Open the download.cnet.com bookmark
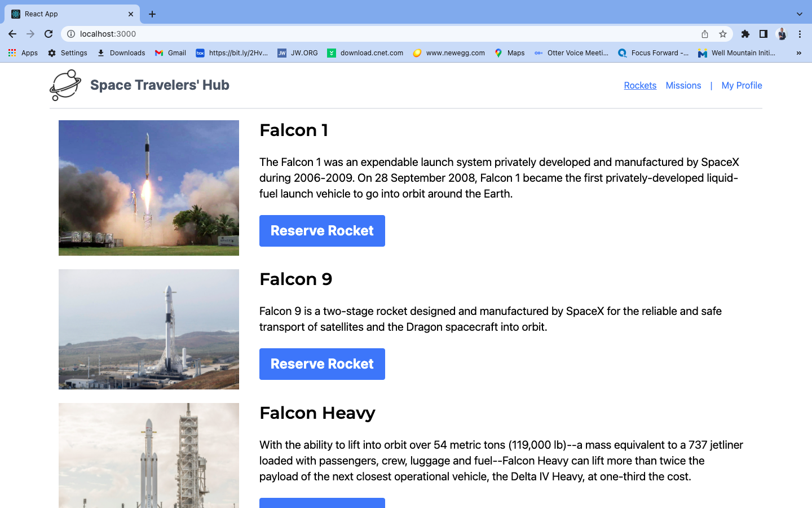Screen dimensions: 812x508 pyautogui.click(x=365, y=53)
